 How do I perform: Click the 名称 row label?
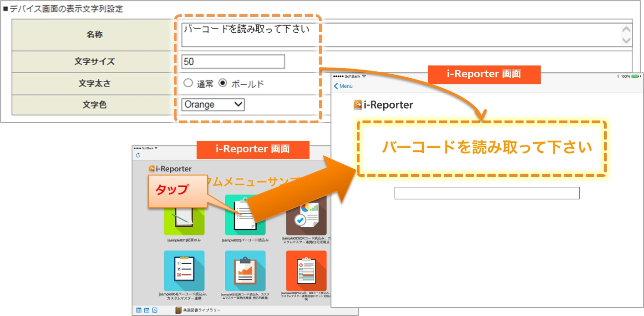click(x=94, y=35)
